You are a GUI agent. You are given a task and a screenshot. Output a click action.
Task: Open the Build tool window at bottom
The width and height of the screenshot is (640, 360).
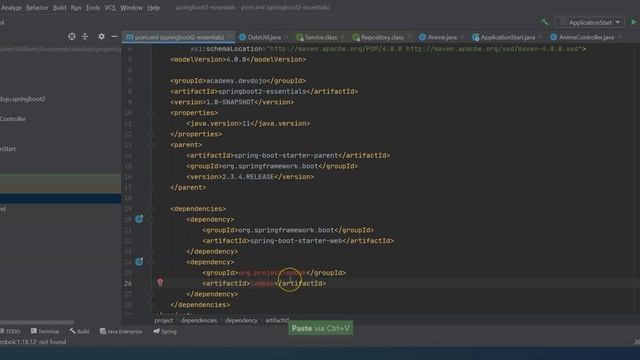pyautogui.click(x=79, y=331)
